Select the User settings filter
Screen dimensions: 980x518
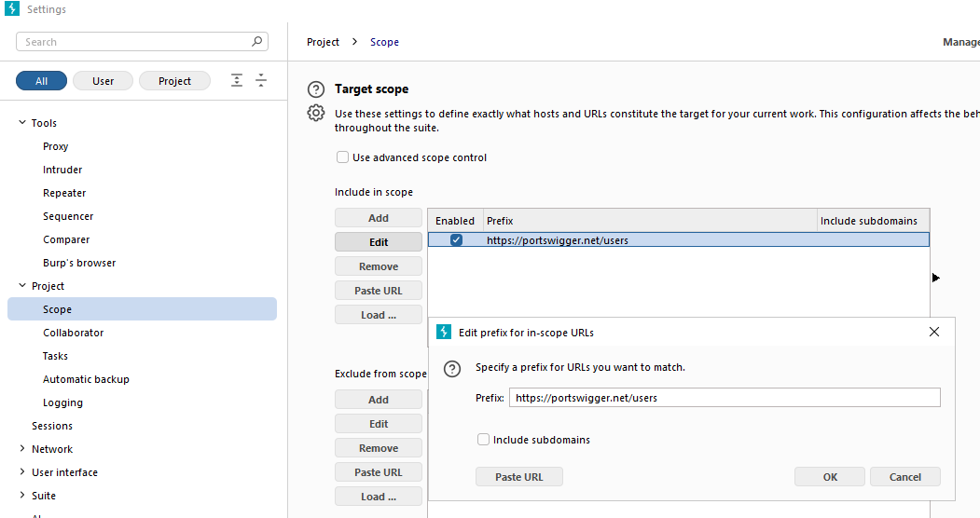104,80
